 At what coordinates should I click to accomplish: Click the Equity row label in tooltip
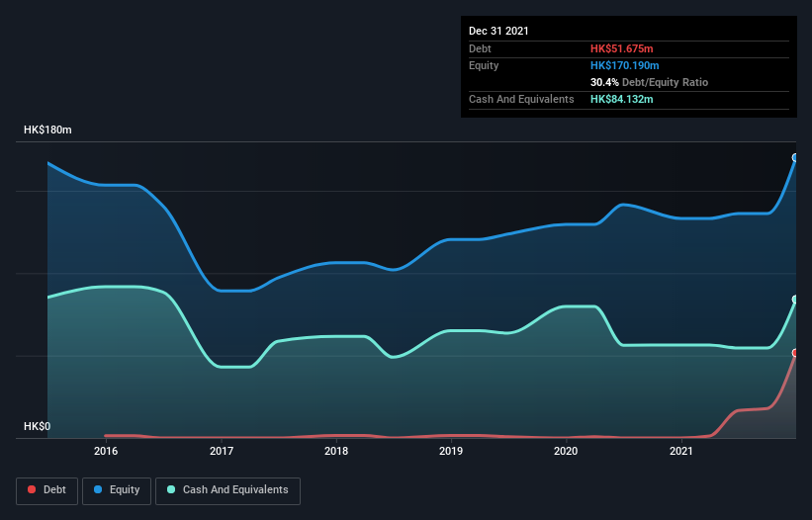pyautogui.click(x=484, y=65)
